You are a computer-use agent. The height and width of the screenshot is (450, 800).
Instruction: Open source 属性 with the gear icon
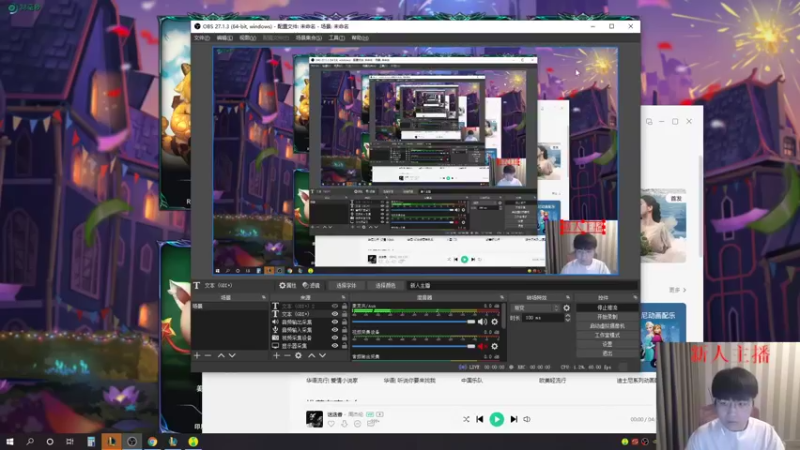(x=288, y=285)
